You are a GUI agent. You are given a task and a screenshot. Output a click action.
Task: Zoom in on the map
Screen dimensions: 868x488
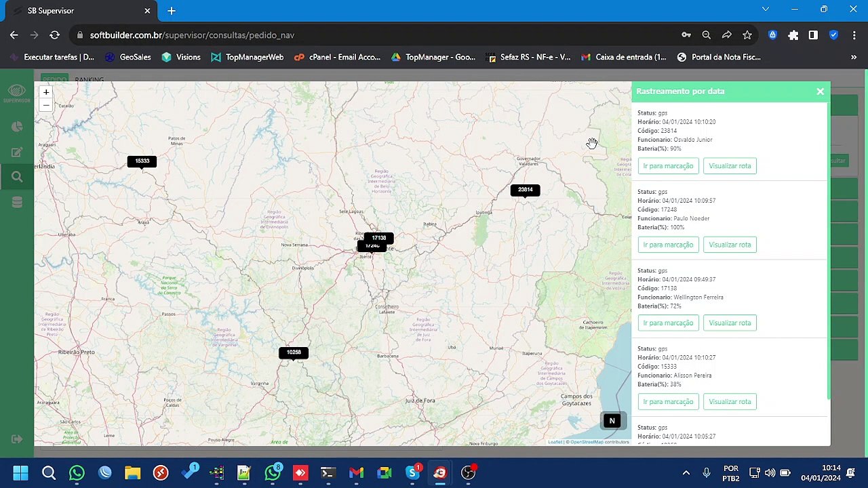click(x=46, y=92)
